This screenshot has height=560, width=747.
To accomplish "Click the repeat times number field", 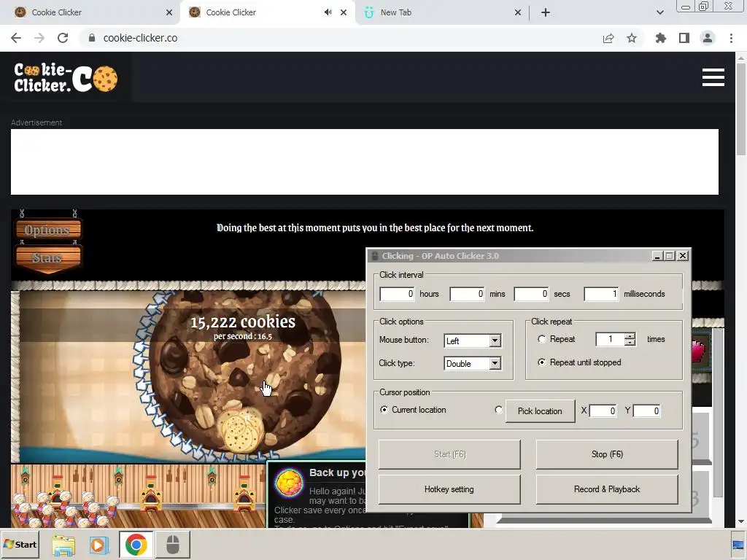I will click(611, 339).
